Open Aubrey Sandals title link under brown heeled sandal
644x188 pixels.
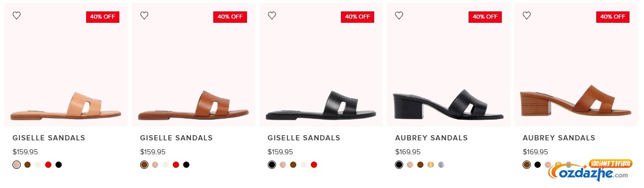pos(559,138)
